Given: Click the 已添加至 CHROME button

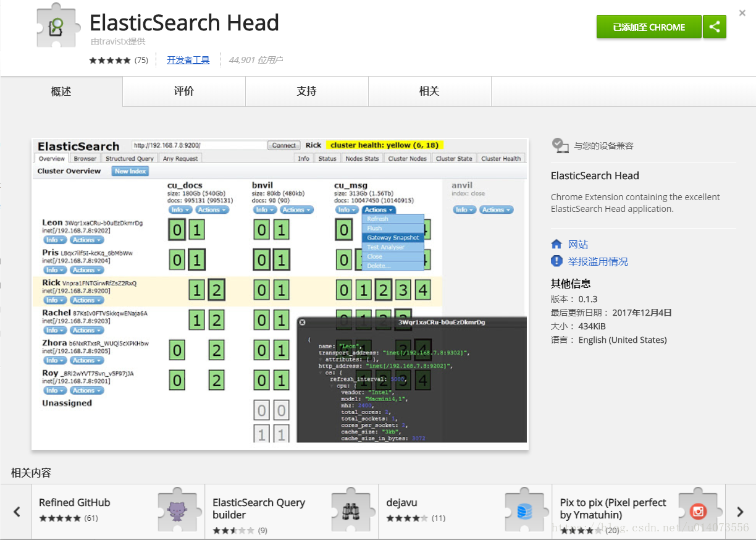Looking at the screenshot, I should pos(649,27).
